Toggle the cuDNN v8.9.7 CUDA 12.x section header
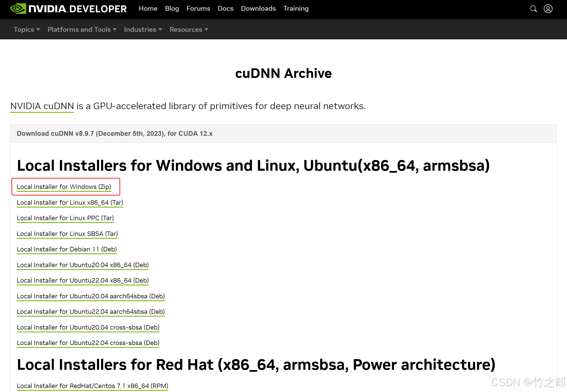 pos(115,134)
